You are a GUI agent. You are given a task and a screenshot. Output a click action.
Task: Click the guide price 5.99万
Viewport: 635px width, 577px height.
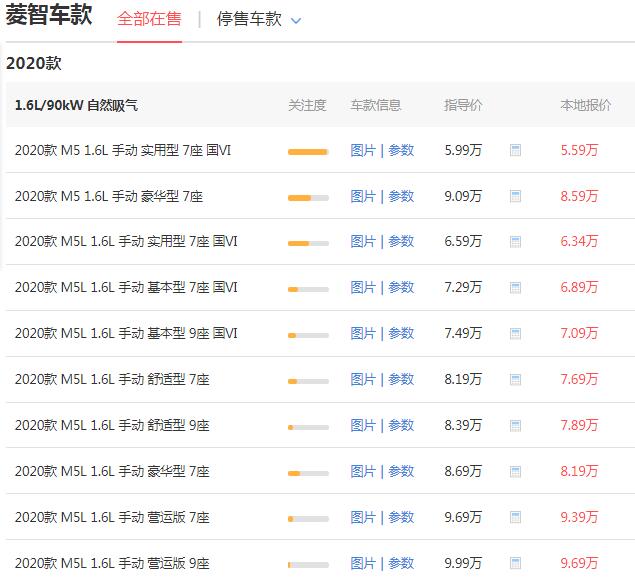click(x=463, y=150)
